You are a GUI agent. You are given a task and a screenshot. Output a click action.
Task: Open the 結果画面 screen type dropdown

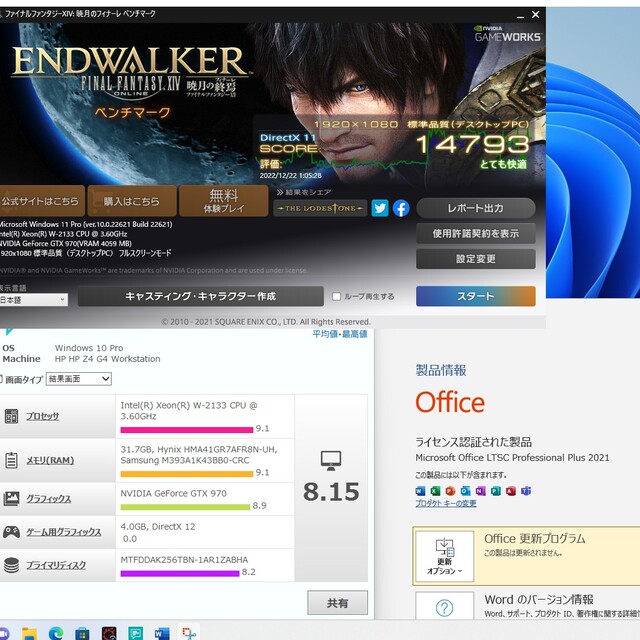tap(79, 379)
